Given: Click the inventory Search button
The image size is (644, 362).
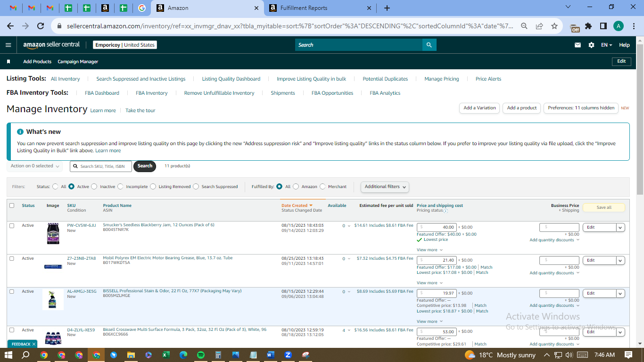Looking at the screenshot, I should tap(145, 166).
